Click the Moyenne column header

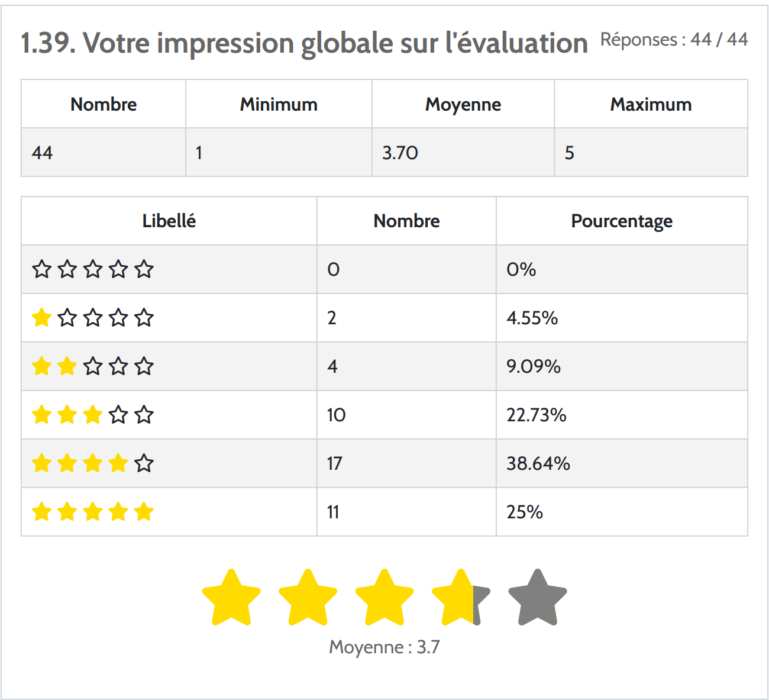pyautogui.click(x=463, y=104)
